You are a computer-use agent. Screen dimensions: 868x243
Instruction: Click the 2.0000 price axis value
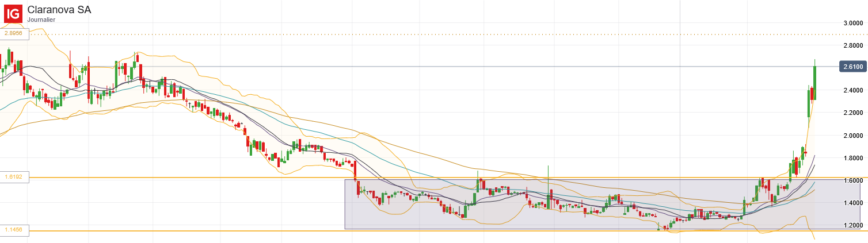[853, 136]
